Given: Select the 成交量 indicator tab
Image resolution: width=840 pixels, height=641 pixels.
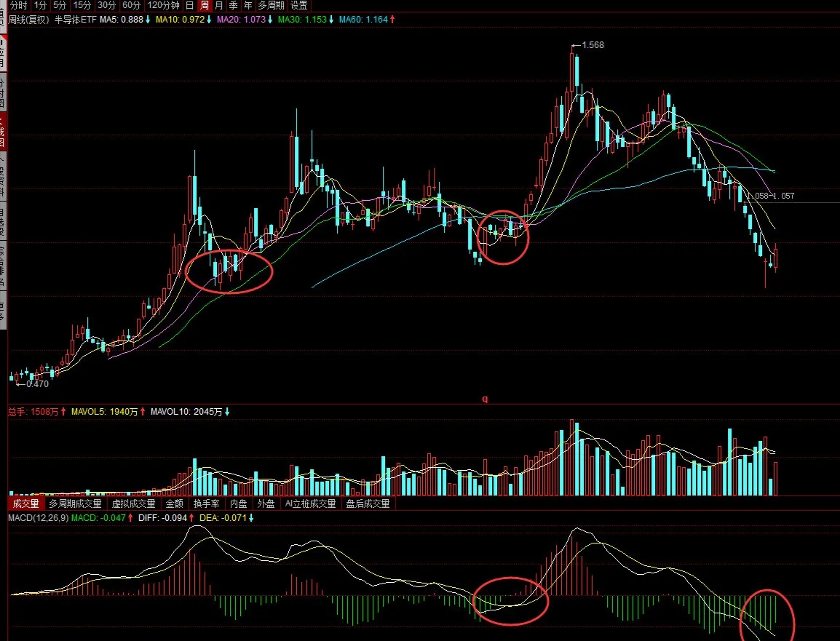Looking at the screenshot, I should pyautogui.click(x=25, y=503).
